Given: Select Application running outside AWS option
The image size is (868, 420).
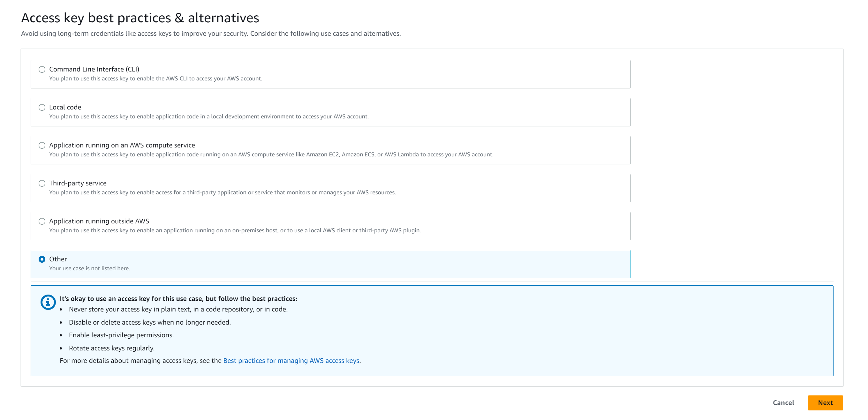Looking at the screenshot, I should [42, 221].
